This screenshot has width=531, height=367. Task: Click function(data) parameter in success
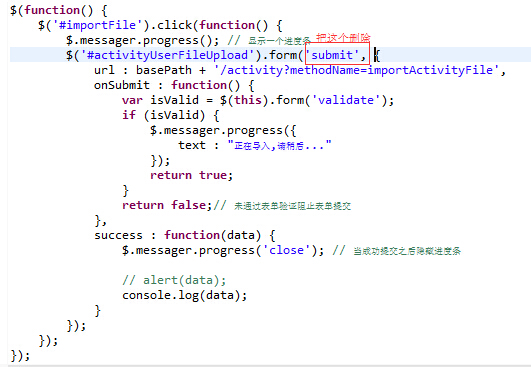point(213,235)
